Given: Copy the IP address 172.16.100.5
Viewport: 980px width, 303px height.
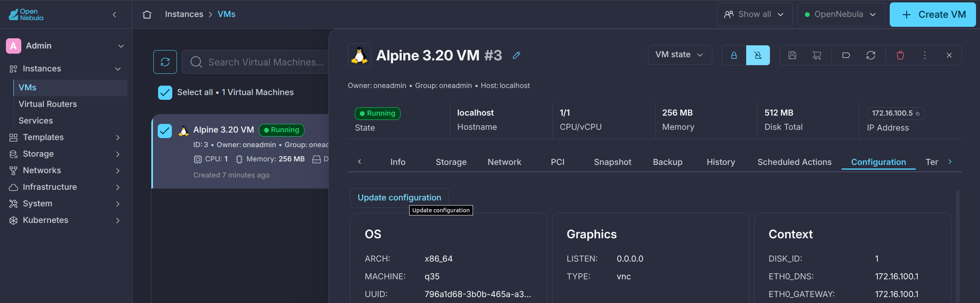Looking at the screenshot, I should 918,114.
